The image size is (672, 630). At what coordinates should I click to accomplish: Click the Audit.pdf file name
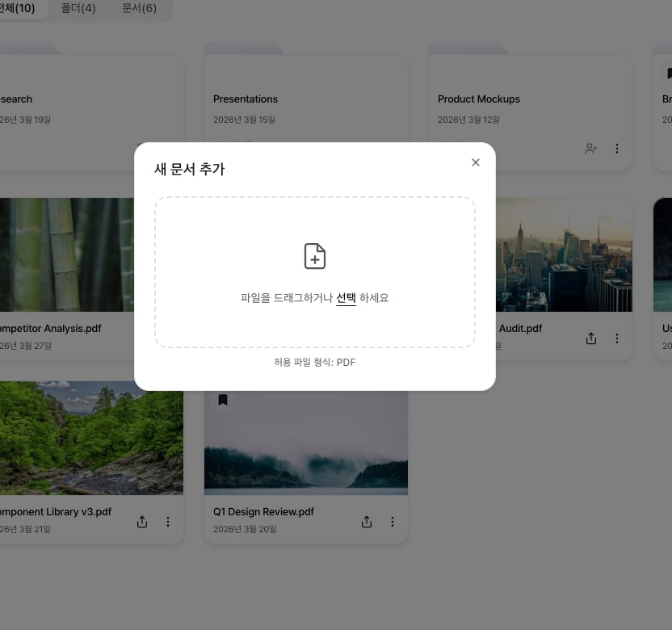(x=520, y=329)
